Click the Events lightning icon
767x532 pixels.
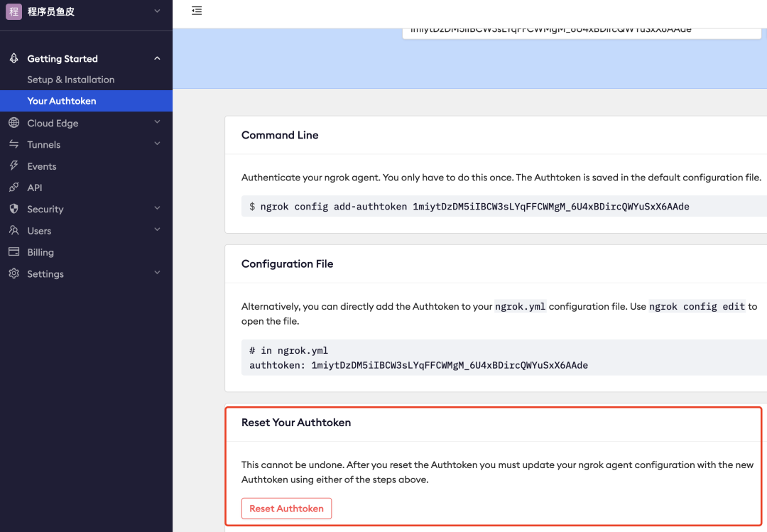[13, 165]
